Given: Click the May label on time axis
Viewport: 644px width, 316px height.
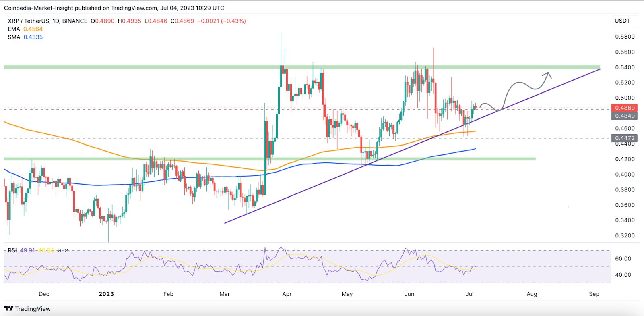Looking at the screenshot, I should 347,294.
